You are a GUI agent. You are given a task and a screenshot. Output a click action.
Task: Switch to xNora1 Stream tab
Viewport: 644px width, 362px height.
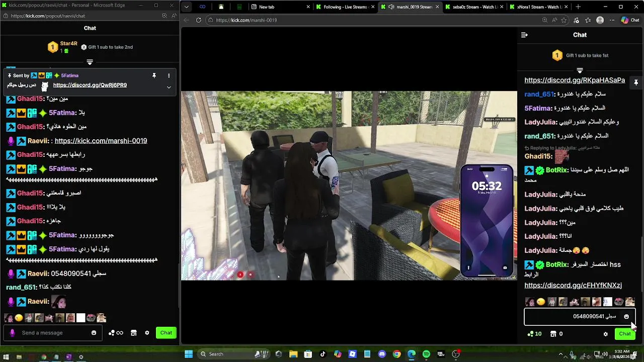pyautogui.click(x=538, y=7)
